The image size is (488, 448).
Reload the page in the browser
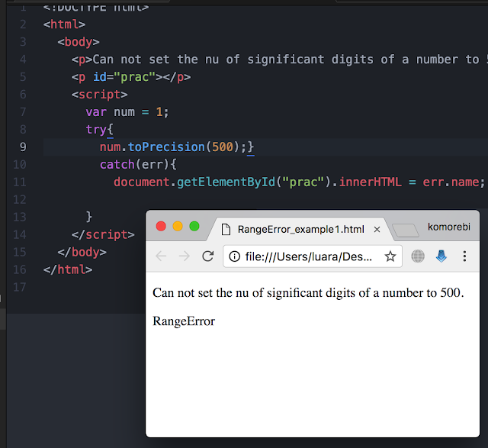tap(207, 256)
